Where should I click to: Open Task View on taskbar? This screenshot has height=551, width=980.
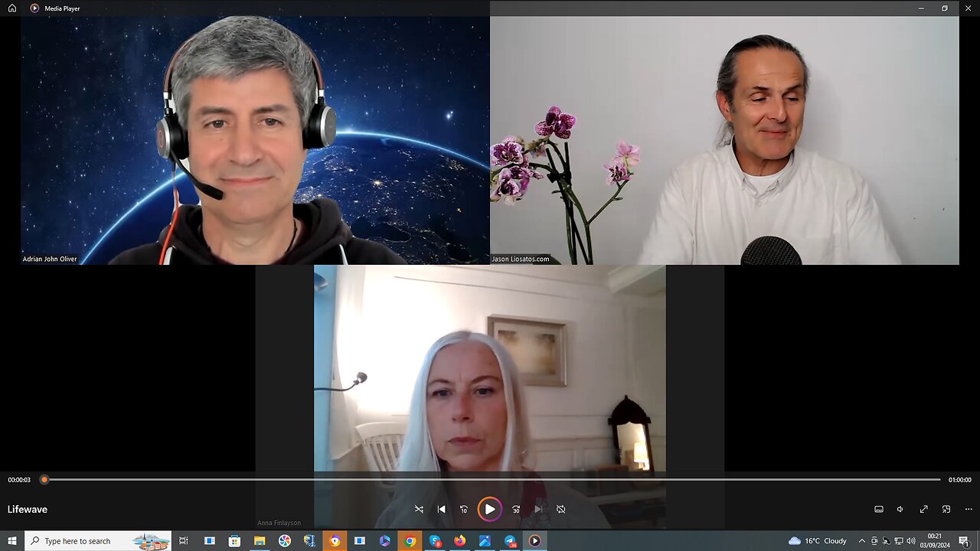tap(184, 541)
